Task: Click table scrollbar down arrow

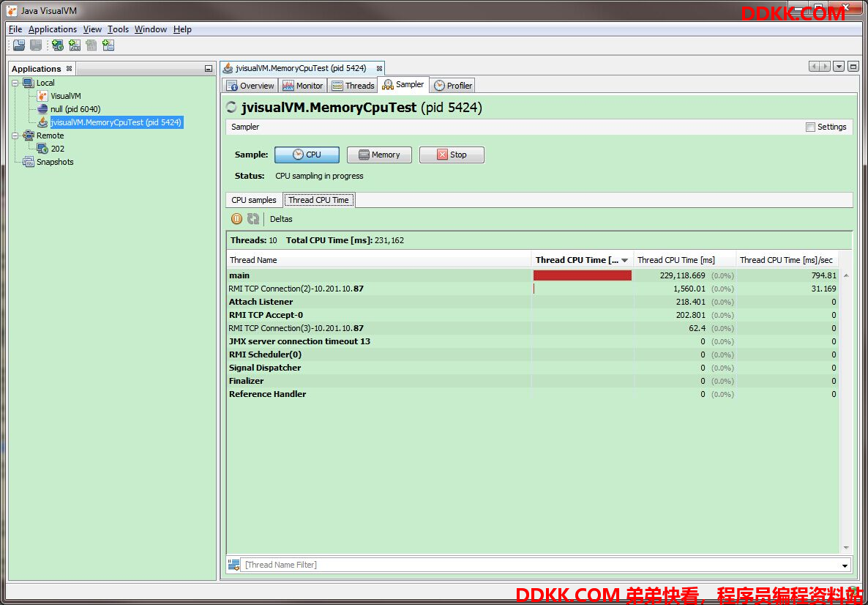Action: [x=846, y=547]
